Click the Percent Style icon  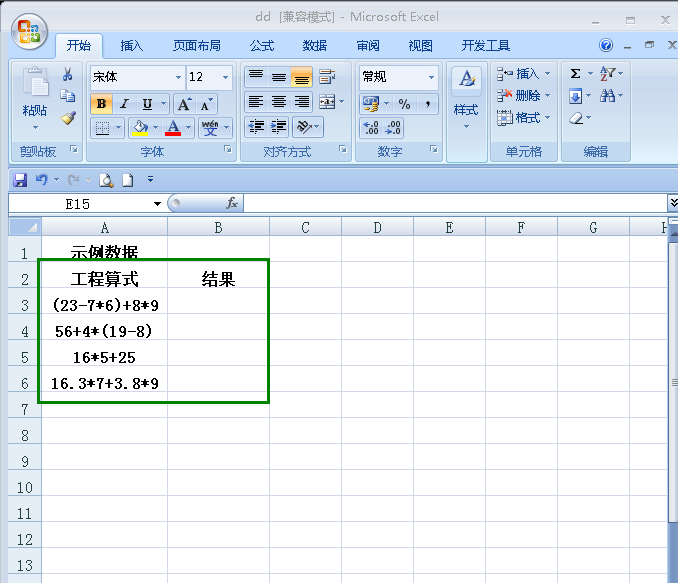pos(404,103)
